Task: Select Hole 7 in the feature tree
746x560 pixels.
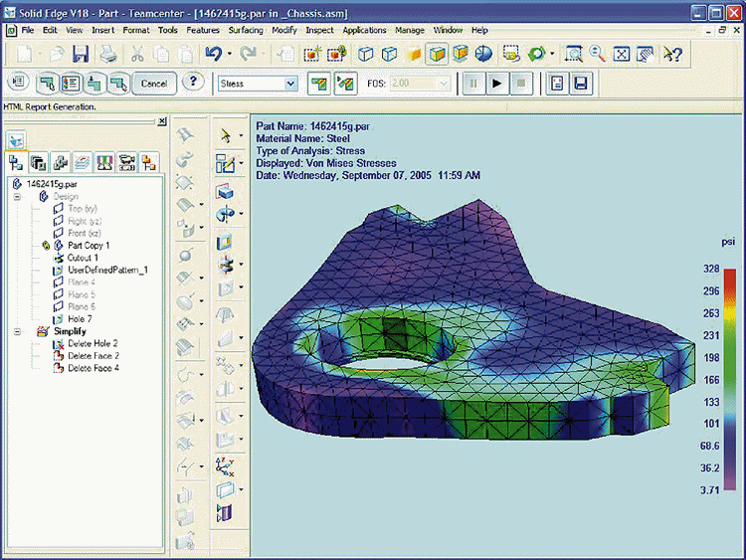Action: pos(80,319)
